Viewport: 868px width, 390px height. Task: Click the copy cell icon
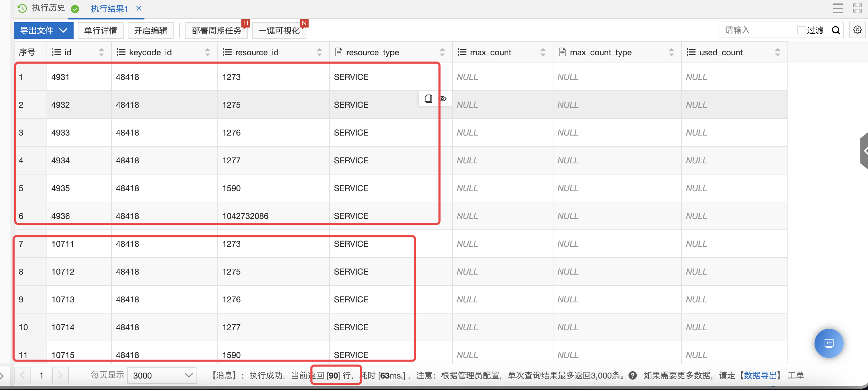428,99
